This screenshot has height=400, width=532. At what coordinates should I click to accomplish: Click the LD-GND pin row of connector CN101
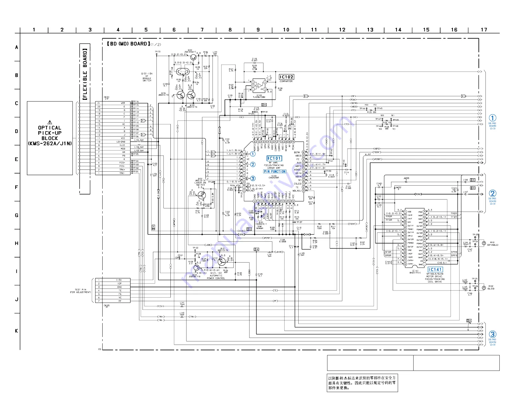coord(113,142)
